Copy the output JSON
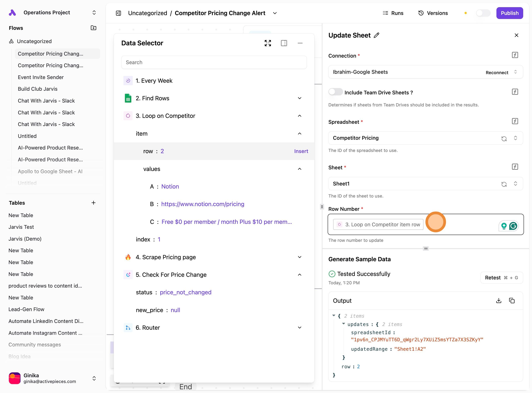The image size is (532, 393). point(512,300)
